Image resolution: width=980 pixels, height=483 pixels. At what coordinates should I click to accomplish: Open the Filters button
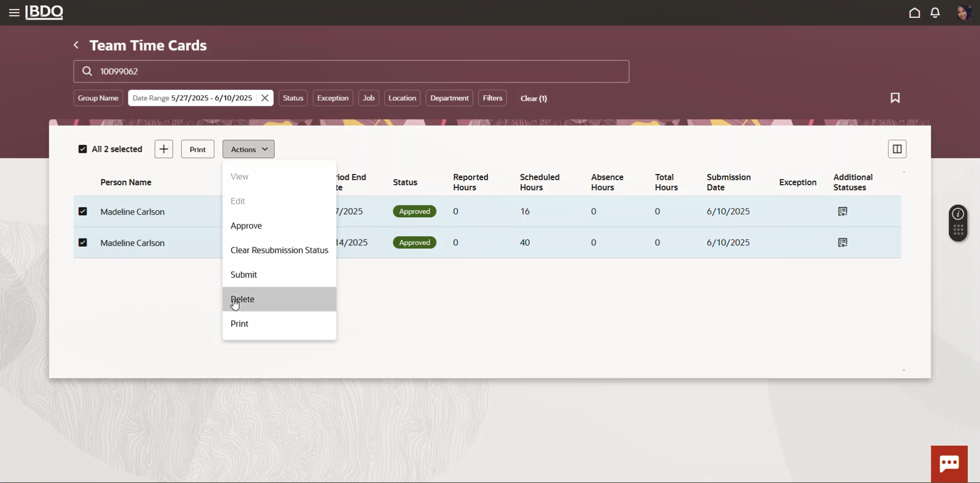493,98
